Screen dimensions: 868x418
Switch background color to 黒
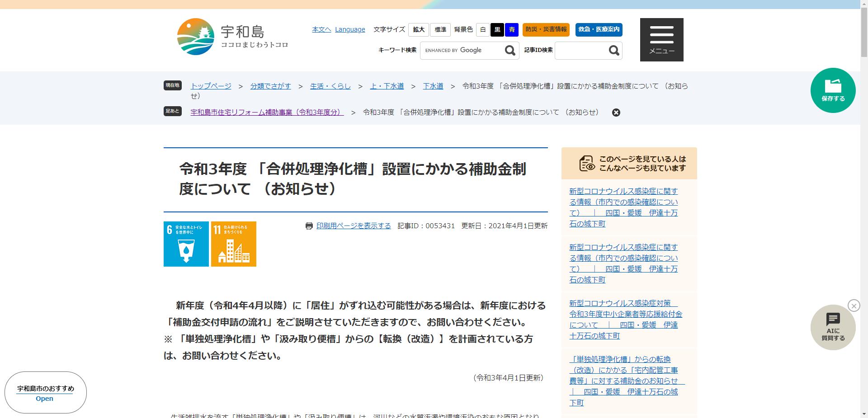click(497, 30)
